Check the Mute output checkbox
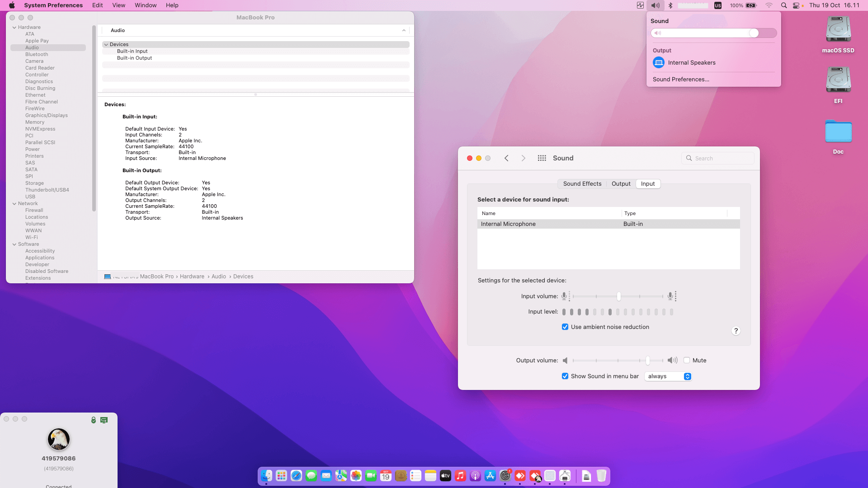Image resolution: width=868 pixels, height=488 pixels. 687,360
